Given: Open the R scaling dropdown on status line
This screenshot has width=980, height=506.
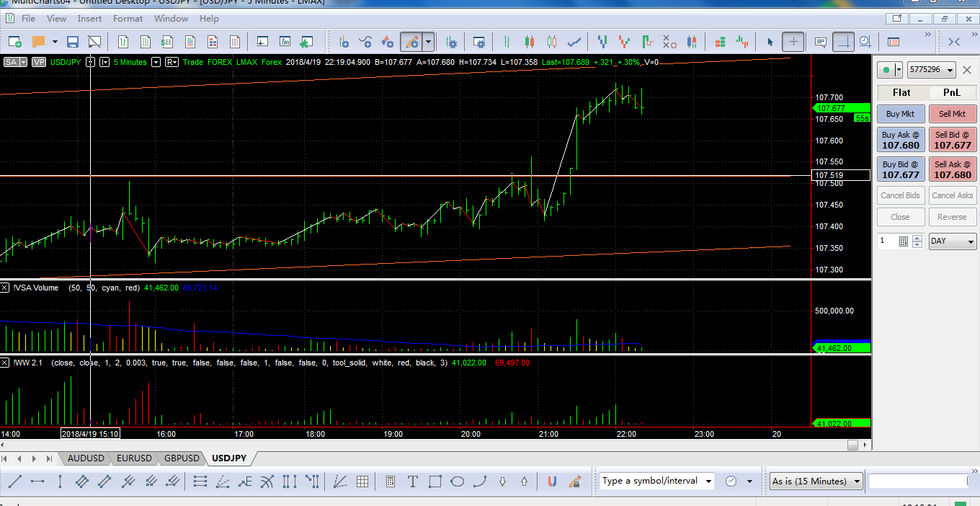Looking at the screenshot, I should 171,62.
